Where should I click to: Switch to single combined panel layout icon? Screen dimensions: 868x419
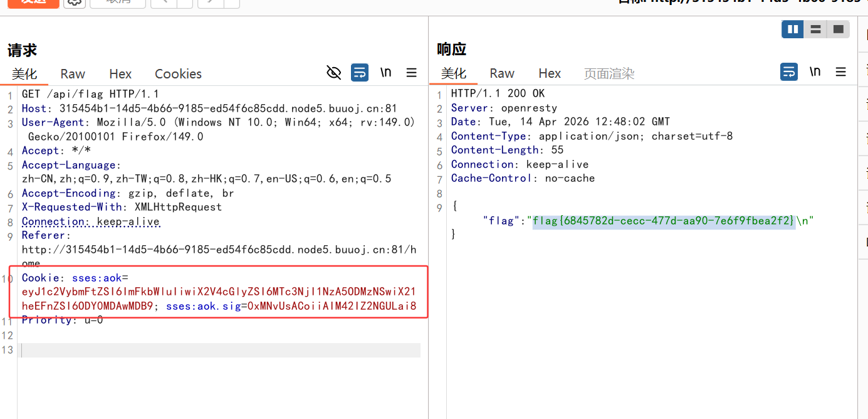pos(838,29)
